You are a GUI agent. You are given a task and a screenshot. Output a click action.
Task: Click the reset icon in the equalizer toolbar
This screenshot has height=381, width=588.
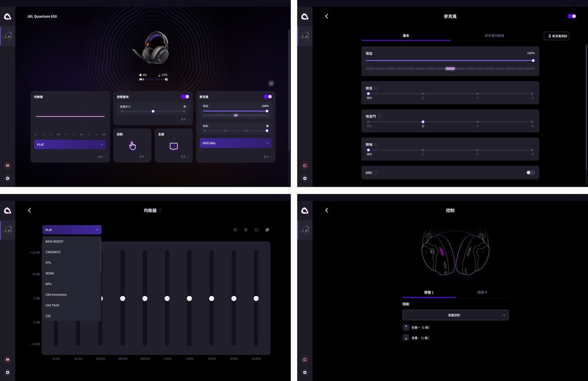(257, 230)
